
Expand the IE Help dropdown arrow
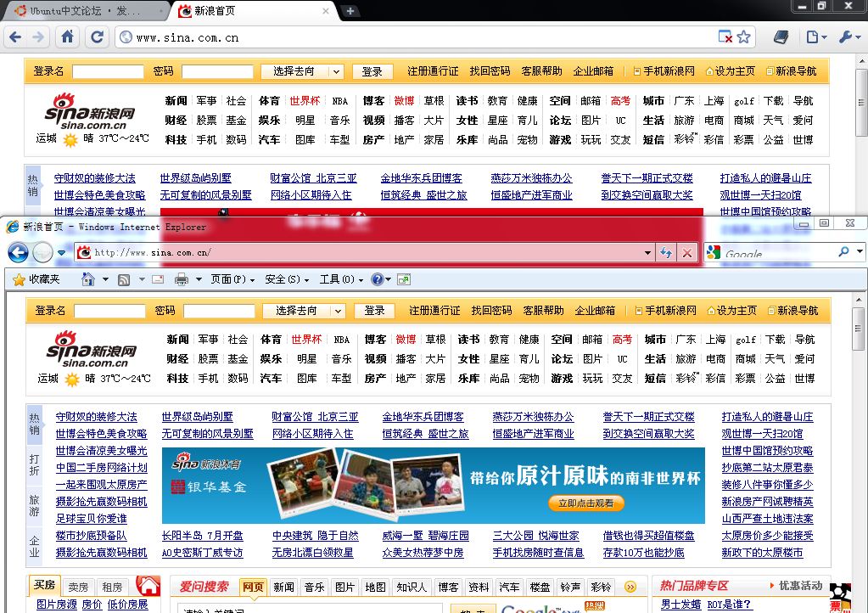coord(388,279)
